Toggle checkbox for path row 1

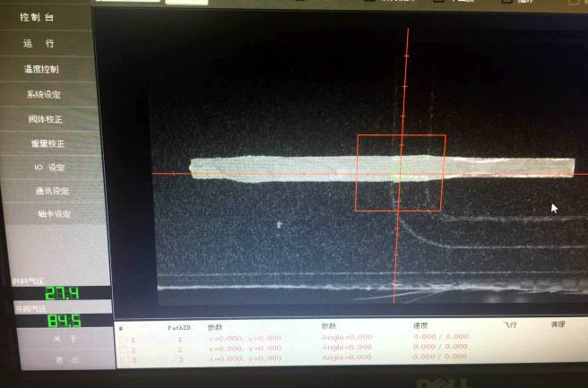click(x=123, y=339)
